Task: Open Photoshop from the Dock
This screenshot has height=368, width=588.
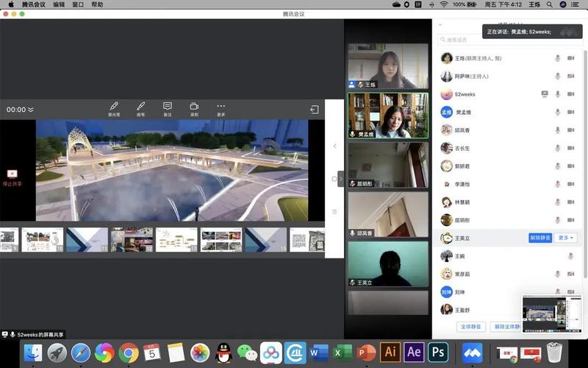Action: point(439,352)
